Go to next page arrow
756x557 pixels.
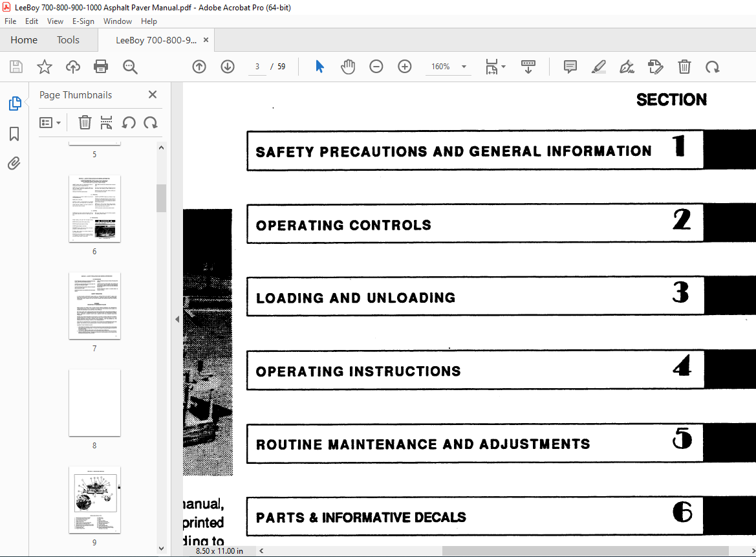[x=228, y=67]
